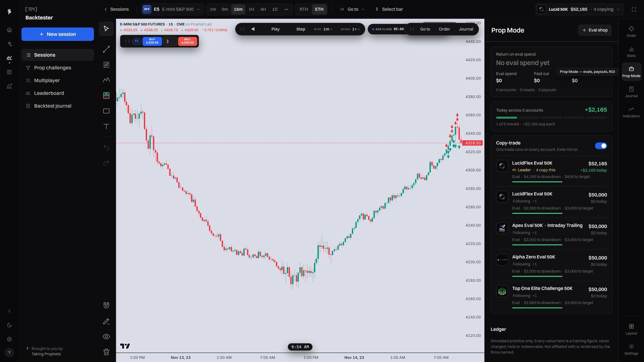
Task: Open the Speed 1x dropdown
Action: pyautogui.click(x=350, y=29)
